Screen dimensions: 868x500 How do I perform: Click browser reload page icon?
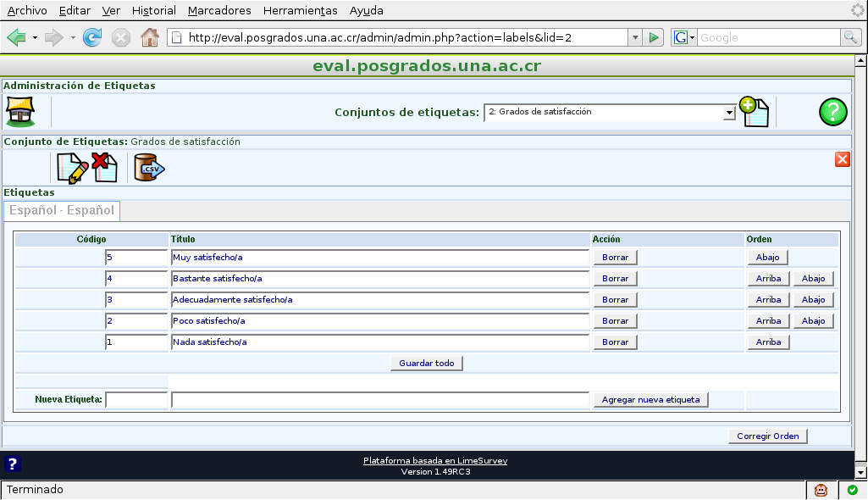click(x=92, y=37)
